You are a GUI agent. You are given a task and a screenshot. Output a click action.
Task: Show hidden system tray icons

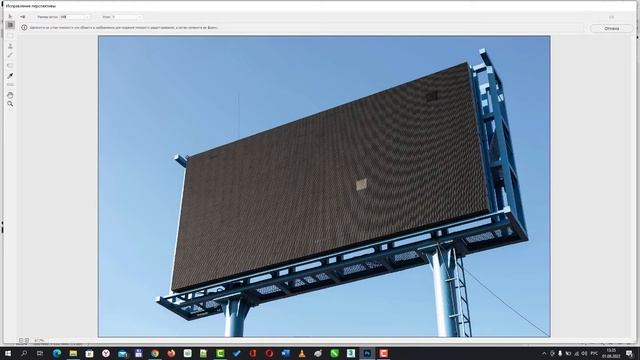(x=544, y=353)
